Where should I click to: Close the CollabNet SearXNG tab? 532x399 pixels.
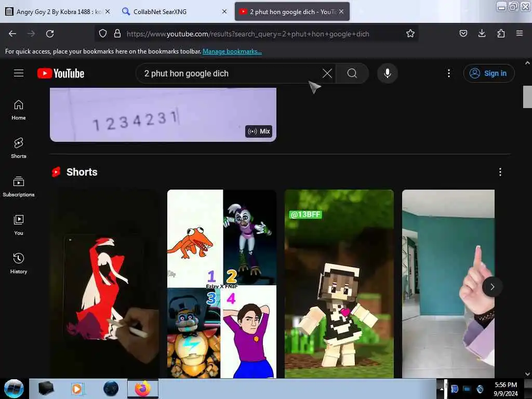(x=224, y=11)
